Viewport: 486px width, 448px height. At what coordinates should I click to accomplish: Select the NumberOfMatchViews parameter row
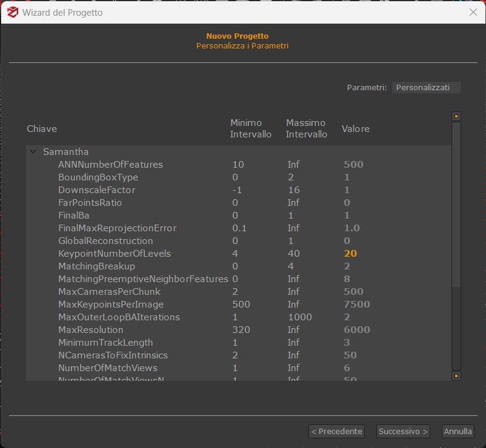pos(239,368)
